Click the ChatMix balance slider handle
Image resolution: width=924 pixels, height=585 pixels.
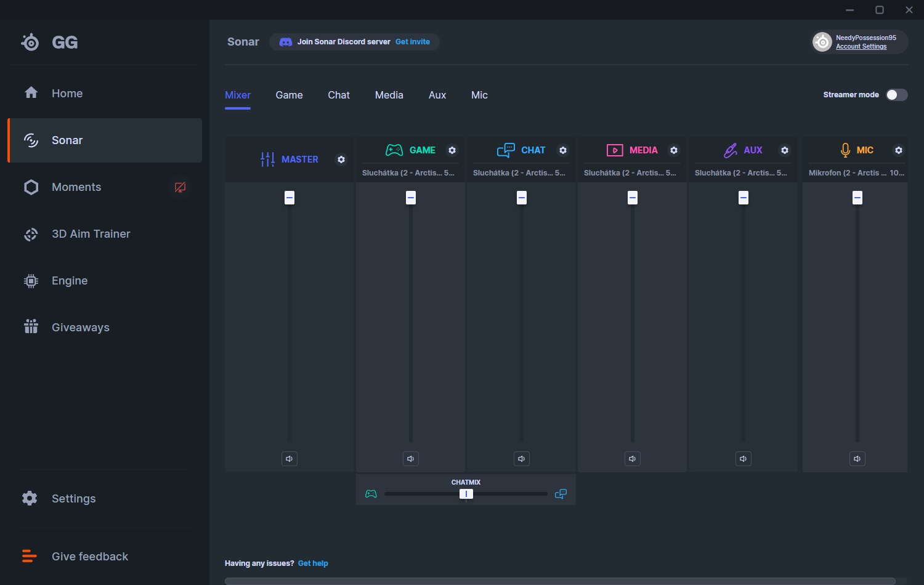coord(466,494)
